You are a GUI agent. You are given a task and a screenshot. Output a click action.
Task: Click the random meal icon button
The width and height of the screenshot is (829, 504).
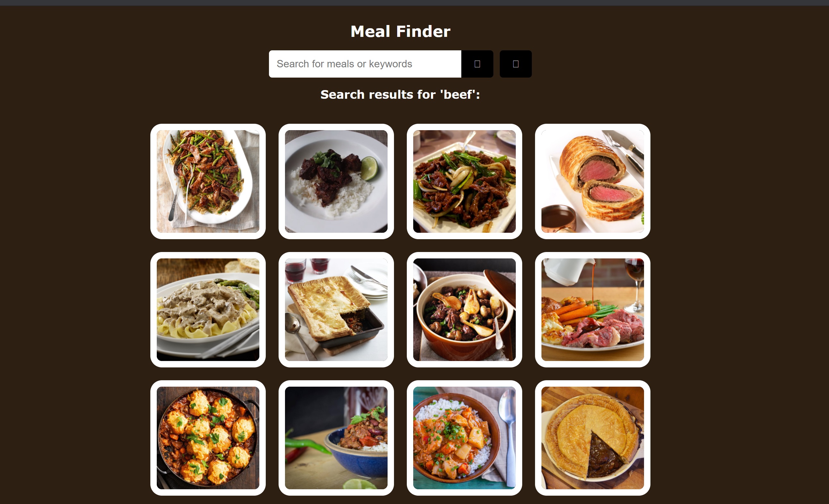coord(515,64)
